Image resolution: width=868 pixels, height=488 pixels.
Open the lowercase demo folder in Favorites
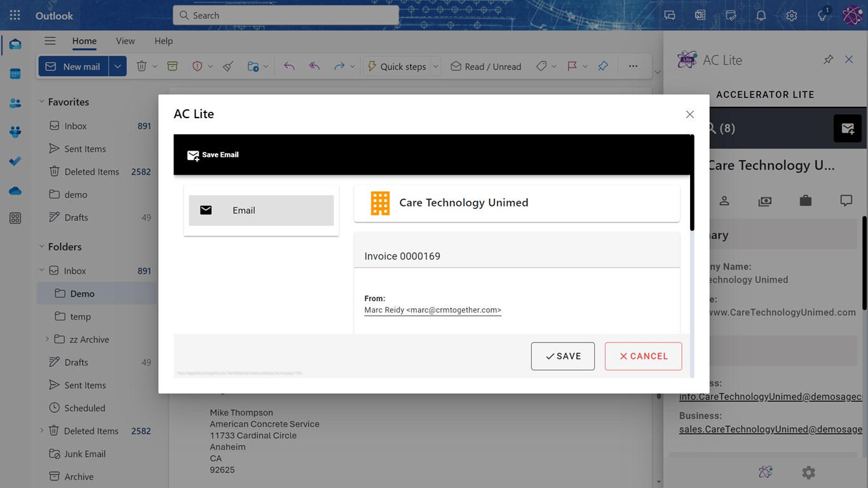[x=96, y=194]
